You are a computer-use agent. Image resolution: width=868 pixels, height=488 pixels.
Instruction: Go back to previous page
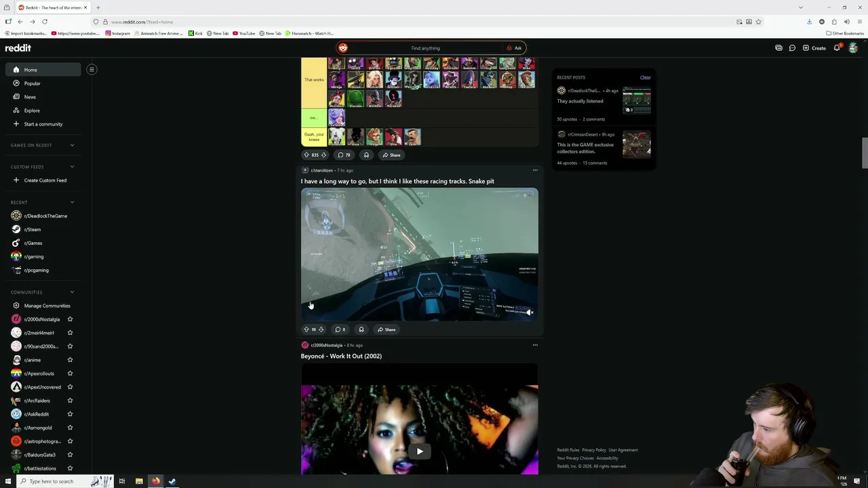(x=20, y=22)
